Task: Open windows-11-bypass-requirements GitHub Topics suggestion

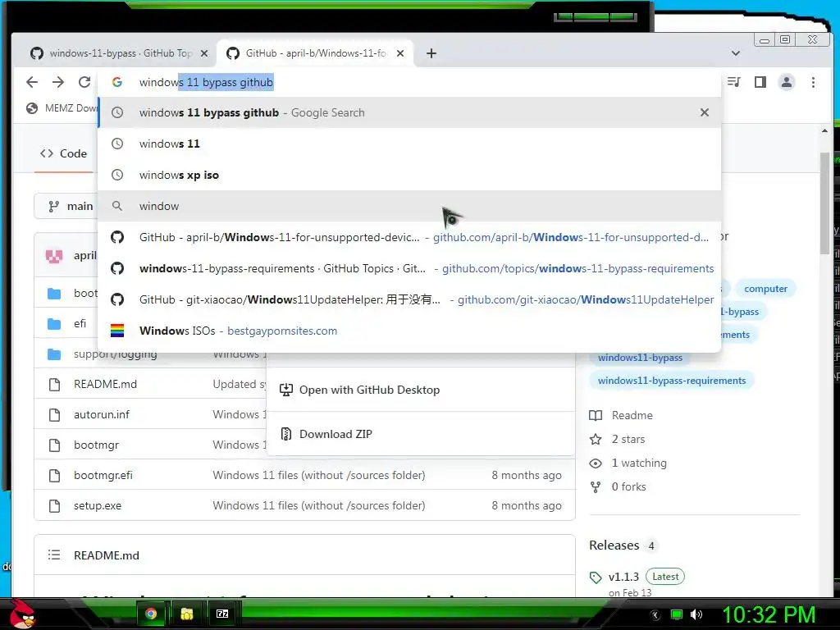Action: [x=410, y=268]
